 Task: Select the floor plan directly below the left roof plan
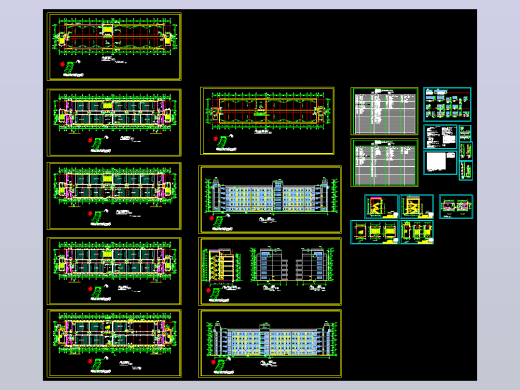[114, 122]
